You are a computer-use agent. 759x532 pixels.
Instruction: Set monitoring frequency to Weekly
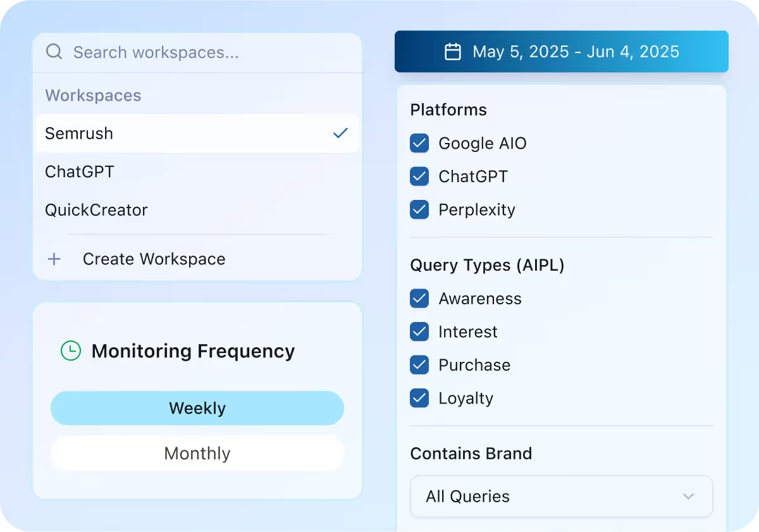click(197, 408)
